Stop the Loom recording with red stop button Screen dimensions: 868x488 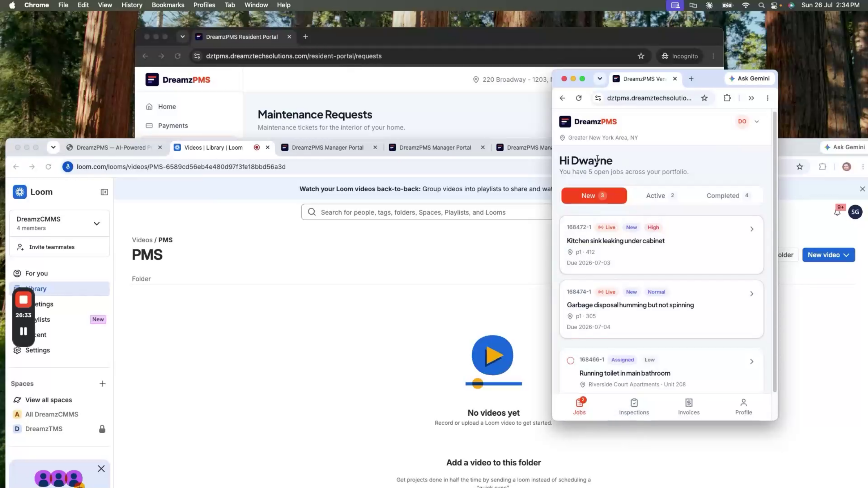point(24,300)
